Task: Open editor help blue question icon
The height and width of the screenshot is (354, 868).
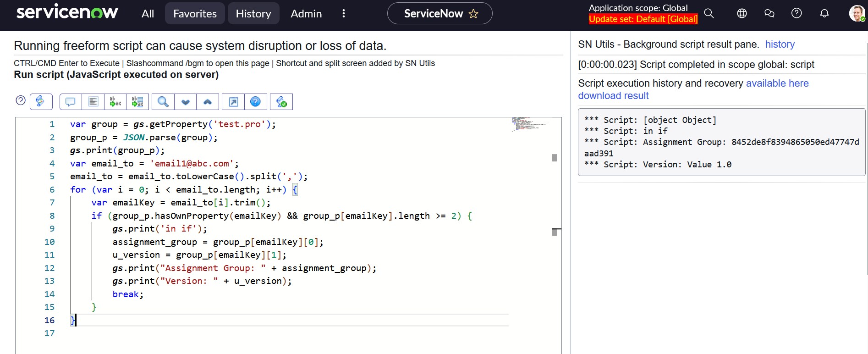Action: [255, 102]
